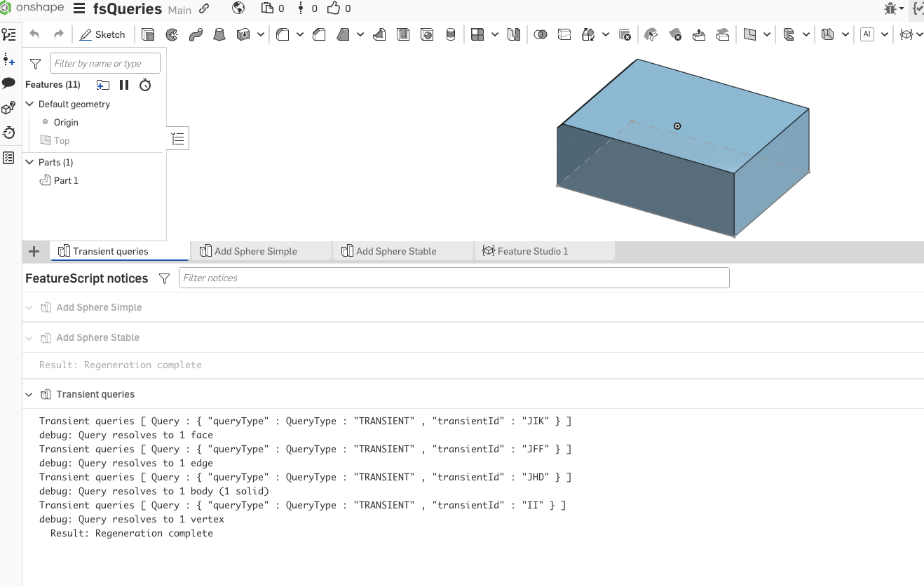Select the Replace face tool

point(723,34)
